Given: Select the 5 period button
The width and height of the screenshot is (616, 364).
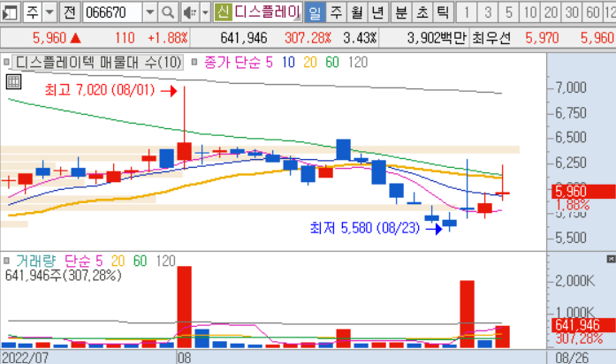Looking at the screenshot, I should [x=509, y=12].
